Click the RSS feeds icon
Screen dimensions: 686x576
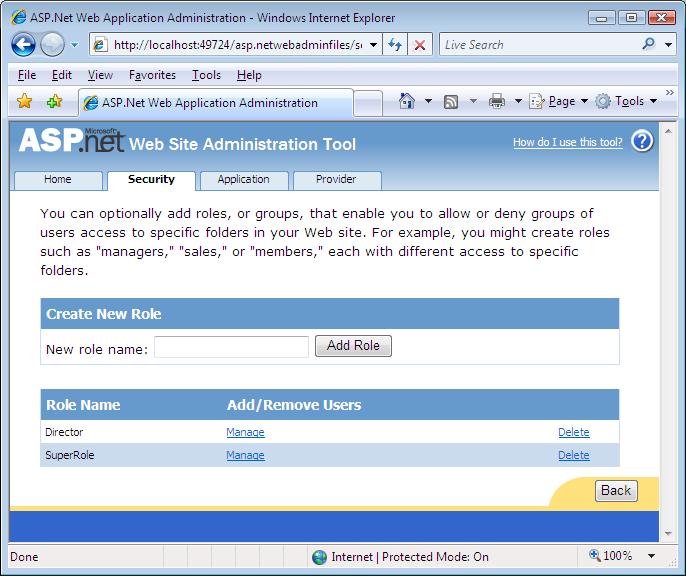tap(451, 102)
